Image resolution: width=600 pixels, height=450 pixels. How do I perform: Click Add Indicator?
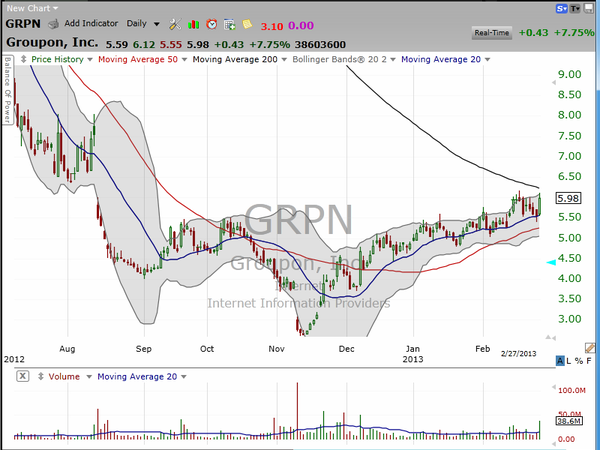coord(91,23)
